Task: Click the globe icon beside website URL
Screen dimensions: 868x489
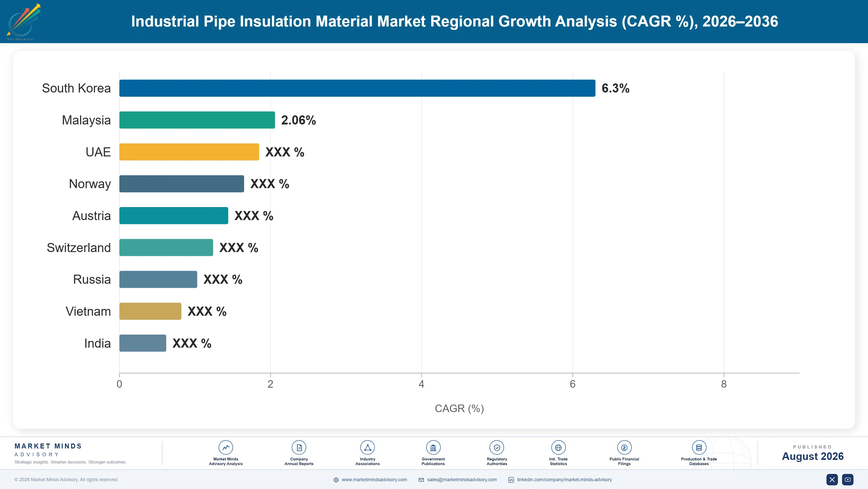Action: tap(336, 480)
